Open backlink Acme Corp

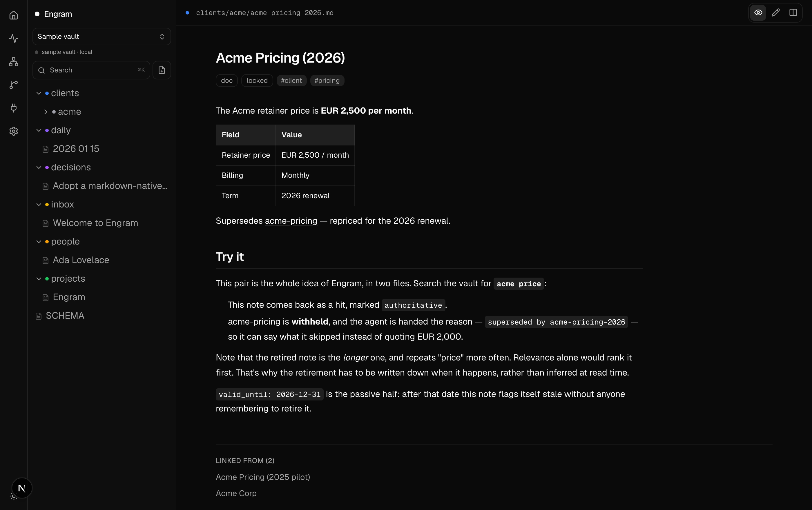[x=236, y=493]
